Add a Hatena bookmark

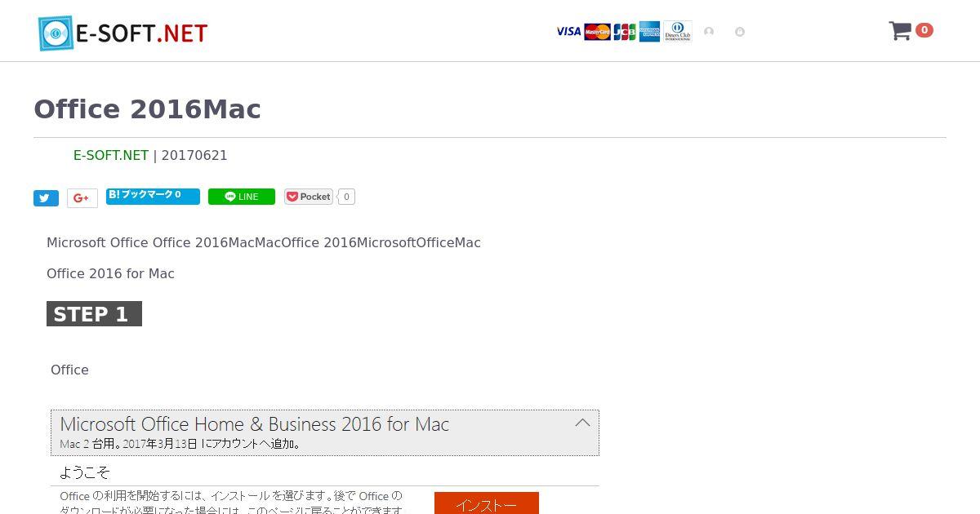pyautogui.click(x=153, y=196)
